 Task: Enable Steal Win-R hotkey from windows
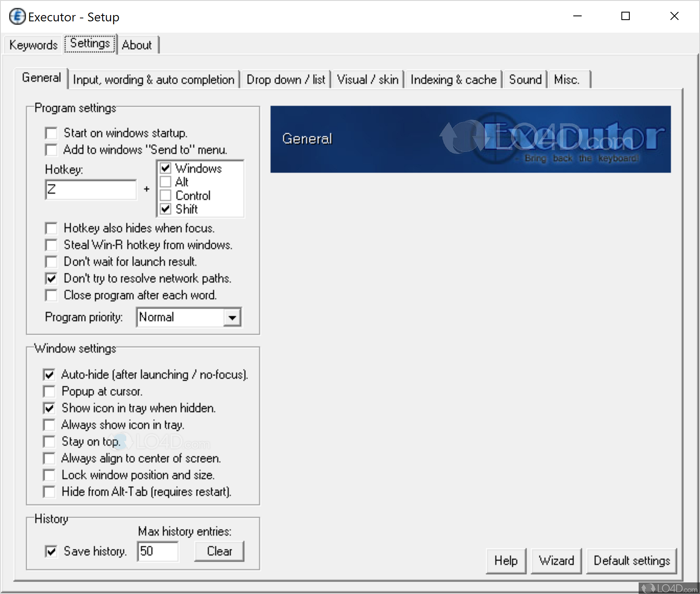51,245
